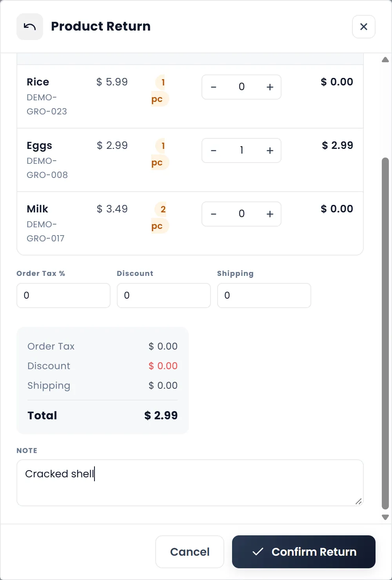The height and width of the screenshot is (580, 392).
Task: Click the Rice unit price $ 5.99
Action: pos(112,82)
